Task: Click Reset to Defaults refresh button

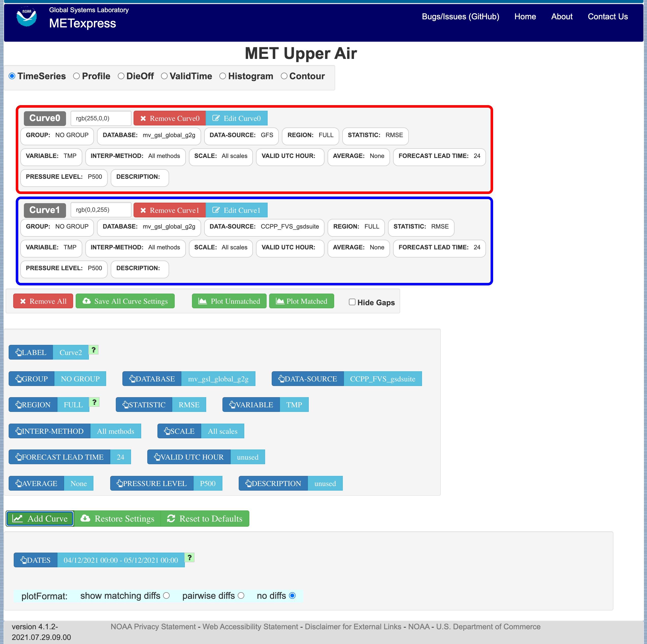Action: coord(205,518)
